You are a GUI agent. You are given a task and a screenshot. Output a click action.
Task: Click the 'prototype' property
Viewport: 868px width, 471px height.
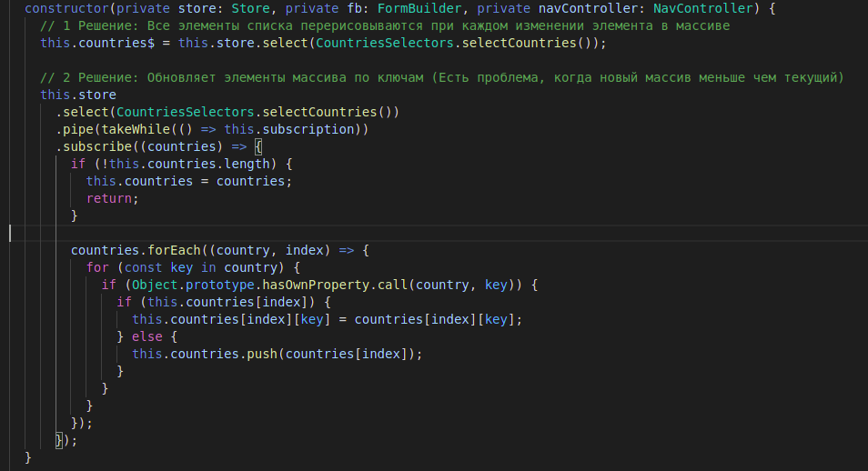220,285
